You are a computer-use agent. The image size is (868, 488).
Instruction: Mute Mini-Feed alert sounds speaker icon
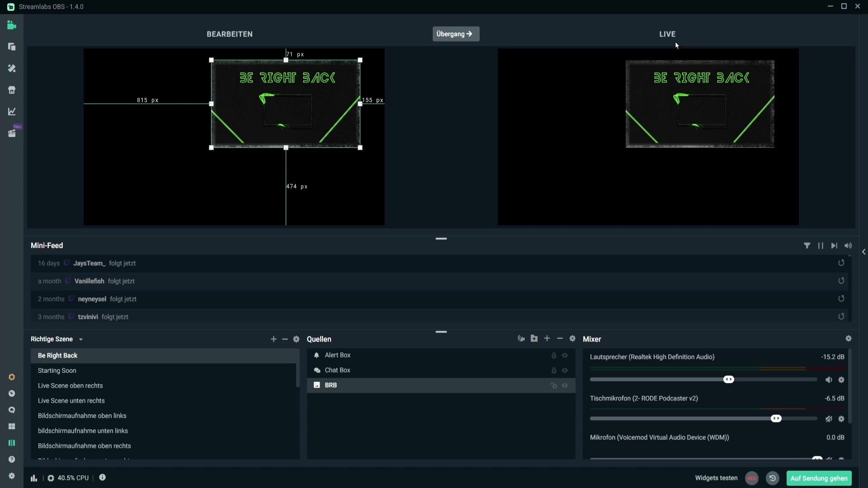848,246
